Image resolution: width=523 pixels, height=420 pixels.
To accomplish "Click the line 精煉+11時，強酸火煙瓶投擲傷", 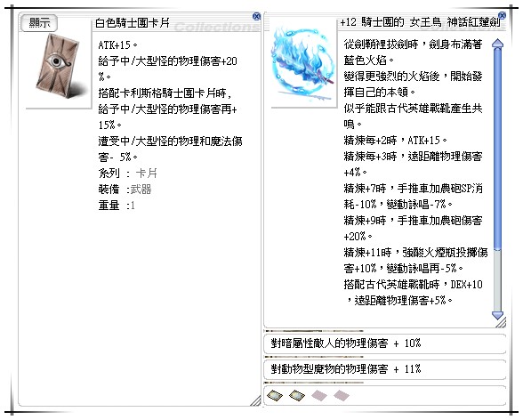I will pos(416,252).
